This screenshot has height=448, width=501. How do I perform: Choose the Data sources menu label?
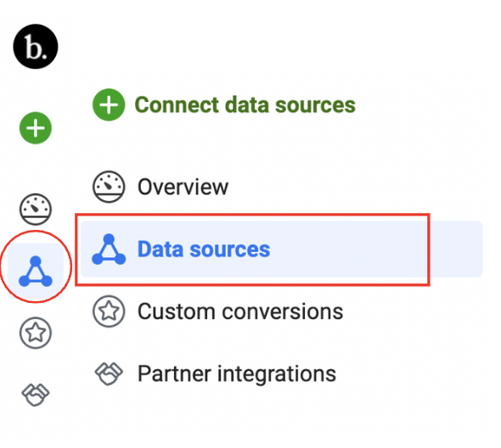pos(204,249)
